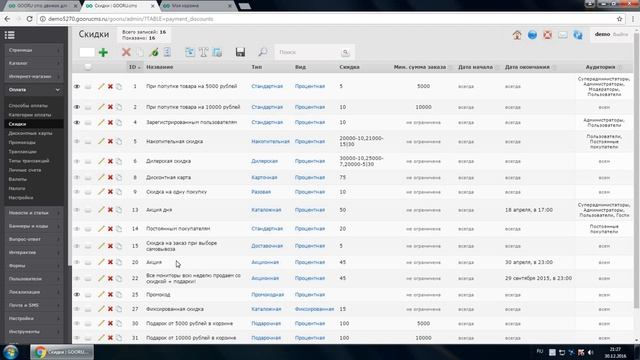Click the home icon in top bar

tap(517, 35)
